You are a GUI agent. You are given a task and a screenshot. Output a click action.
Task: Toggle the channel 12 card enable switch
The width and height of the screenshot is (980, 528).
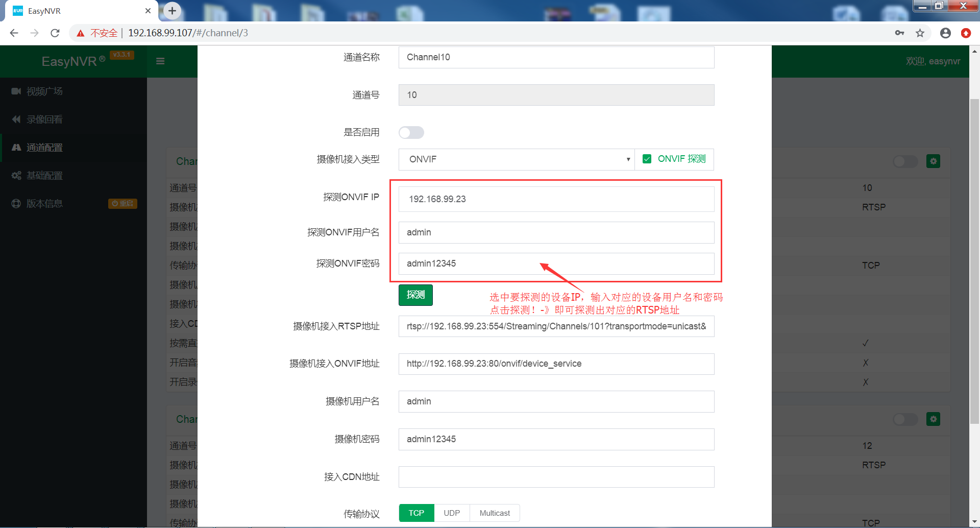(x=905, y=419)
